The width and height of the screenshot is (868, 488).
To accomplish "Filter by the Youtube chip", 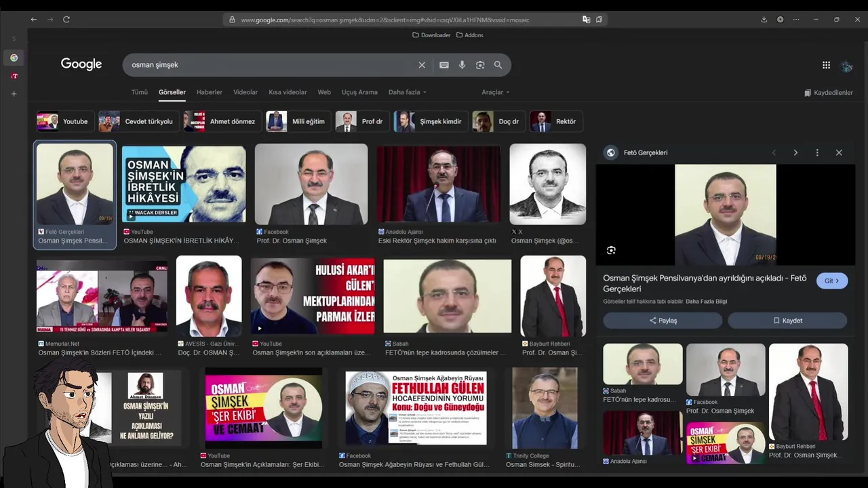I will tap(64, 122).
